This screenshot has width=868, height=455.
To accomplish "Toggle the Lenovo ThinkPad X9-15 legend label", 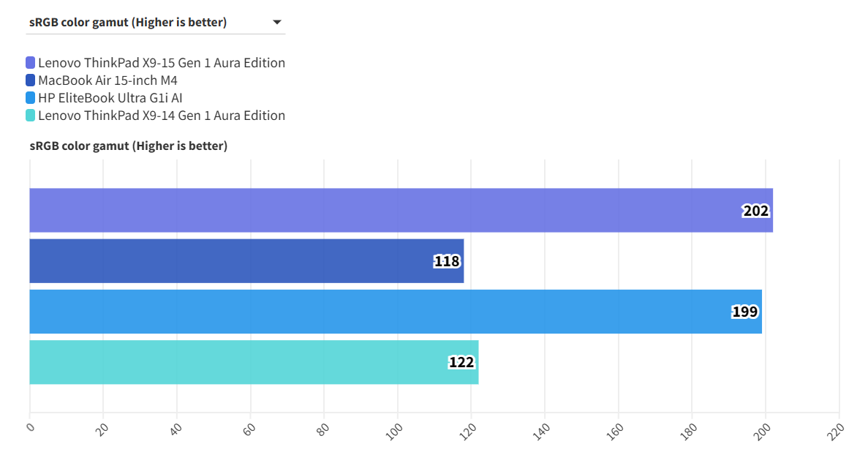I will (x=162, y=63).
